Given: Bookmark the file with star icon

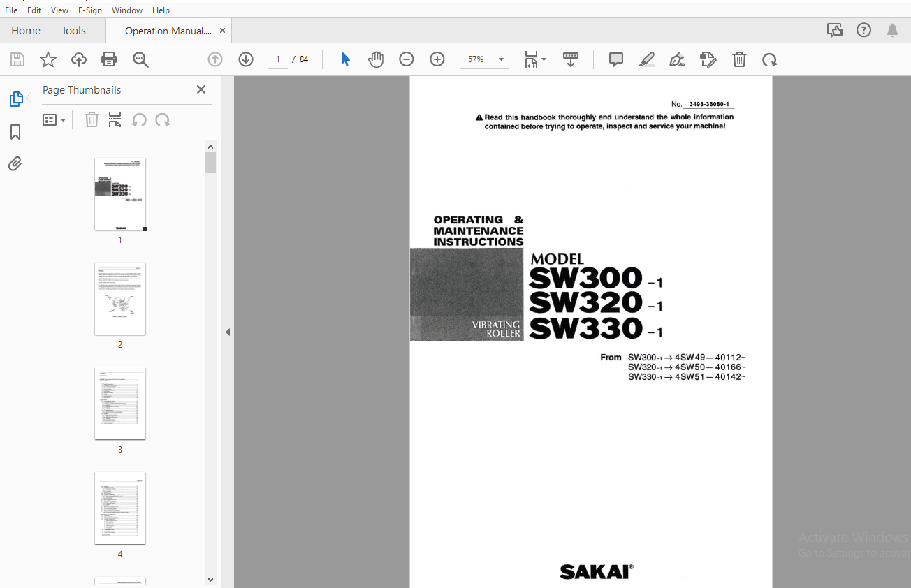Looking at the screenshot, I should [x=48, y=59].
